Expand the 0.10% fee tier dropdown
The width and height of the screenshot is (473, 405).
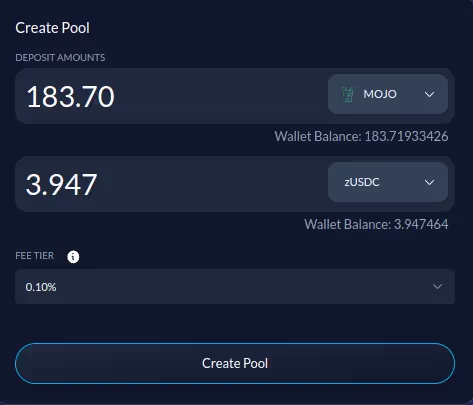click(235, 287)
